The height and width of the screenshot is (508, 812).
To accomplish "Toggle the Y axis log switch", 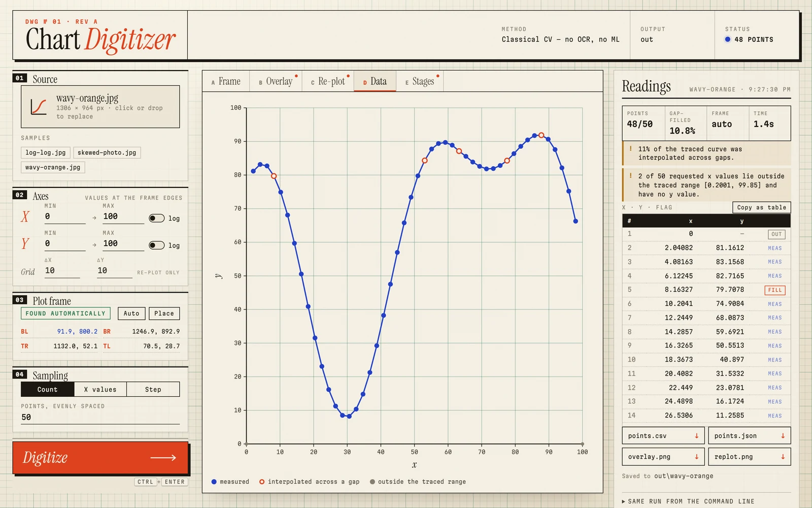I will [x=156, y=245].
